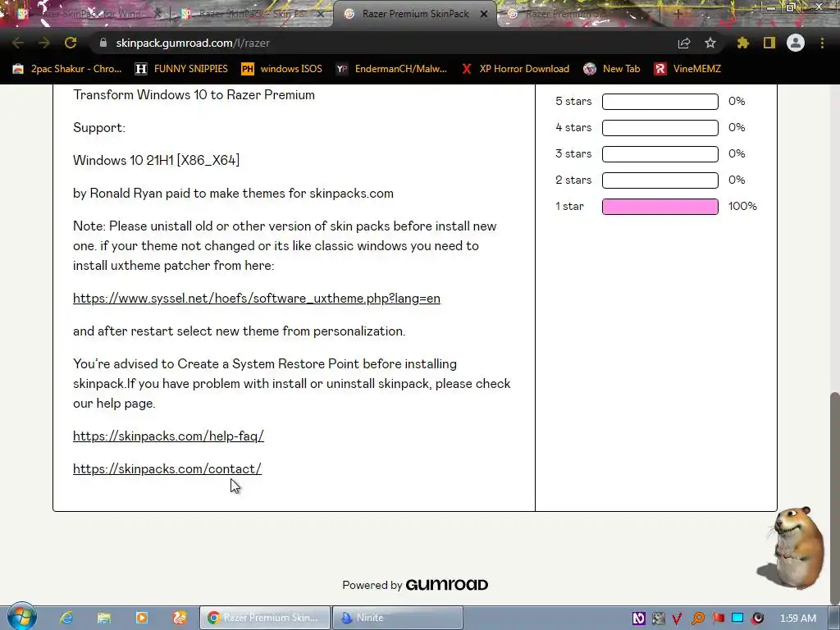Follow the syssel.net uxtheme patcher link
This screenshot has height=630, width=840.
click(257, 299)
